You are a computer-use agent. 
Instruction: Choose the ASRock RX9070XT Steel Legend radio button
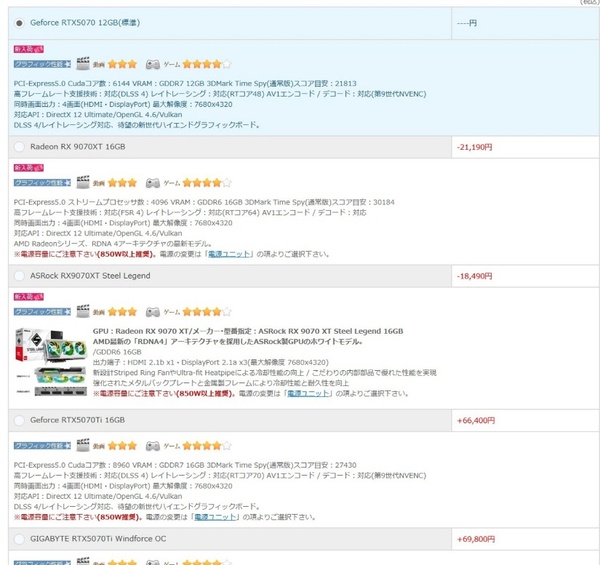(19, 276)
